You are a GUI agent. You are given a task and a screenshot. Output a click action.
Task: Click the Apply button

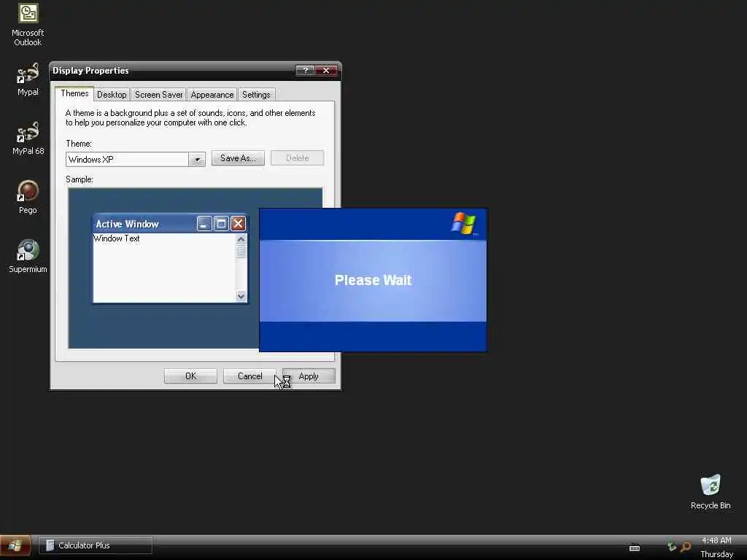pos(309,376)
